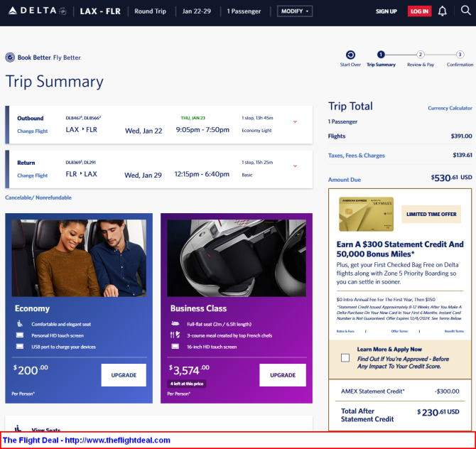Upgrade to Business Class for $3,574

[283, 375]
